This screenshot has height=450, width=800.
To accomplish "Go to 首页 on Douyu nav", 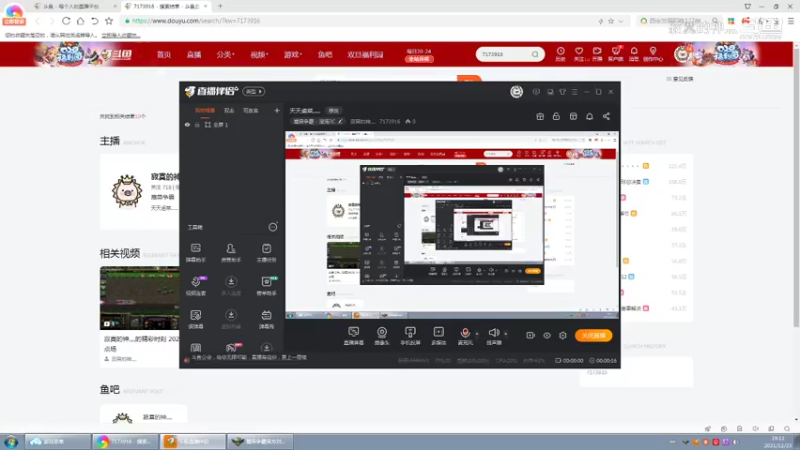I will pos(164,55).
